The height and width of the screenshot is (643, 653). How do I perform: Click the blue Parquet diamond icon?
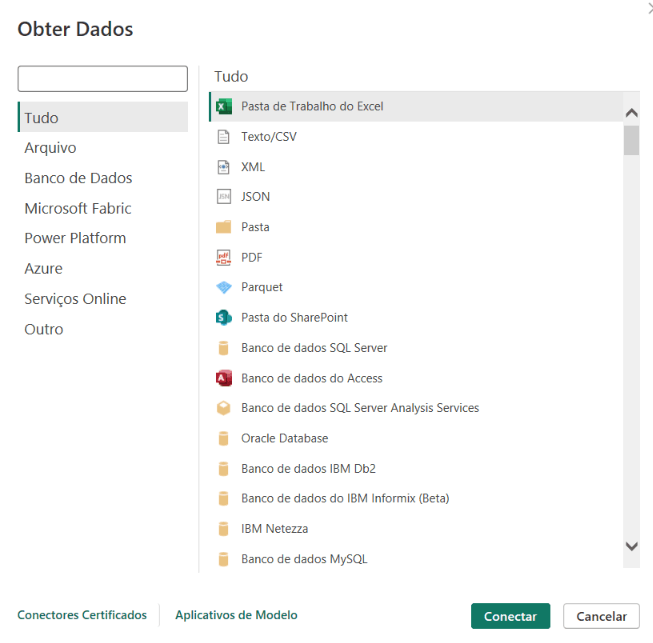tap(224, 287)
